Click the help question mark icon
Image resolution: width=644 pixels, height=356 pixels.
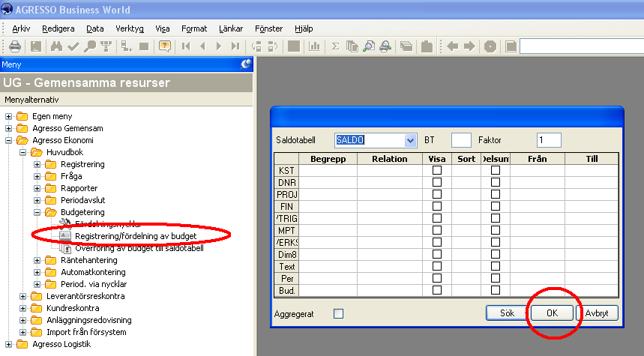coord(165,46)
